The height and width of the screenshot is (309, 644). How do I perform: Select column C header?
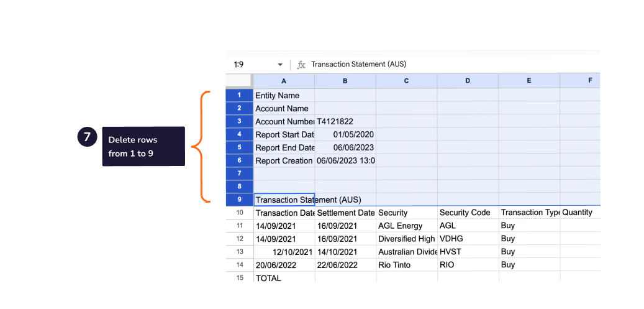click(x=406, y=81)
